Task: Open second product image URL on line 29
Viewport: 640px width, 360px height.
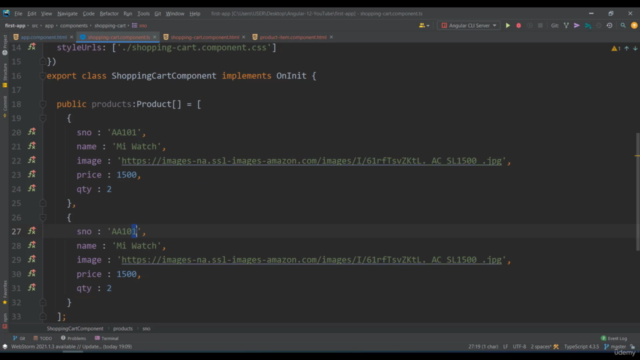Action: (x=311, y=260)
